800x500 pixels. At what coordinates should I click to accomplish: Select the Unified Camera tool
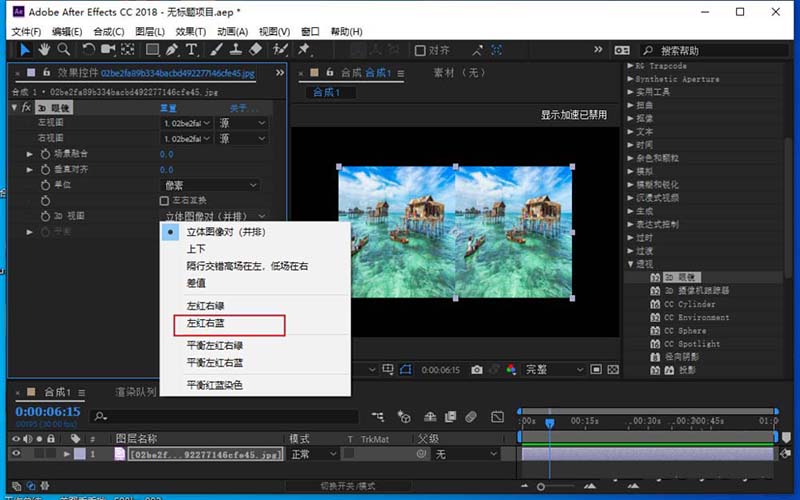pyautogui.click(x=108, y=49)
